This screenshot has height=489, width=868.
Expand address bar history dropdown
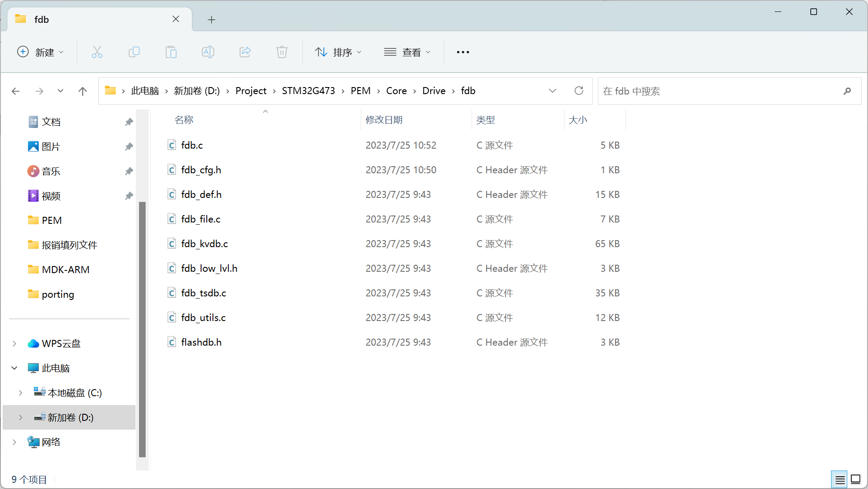[x=553, y=91]
